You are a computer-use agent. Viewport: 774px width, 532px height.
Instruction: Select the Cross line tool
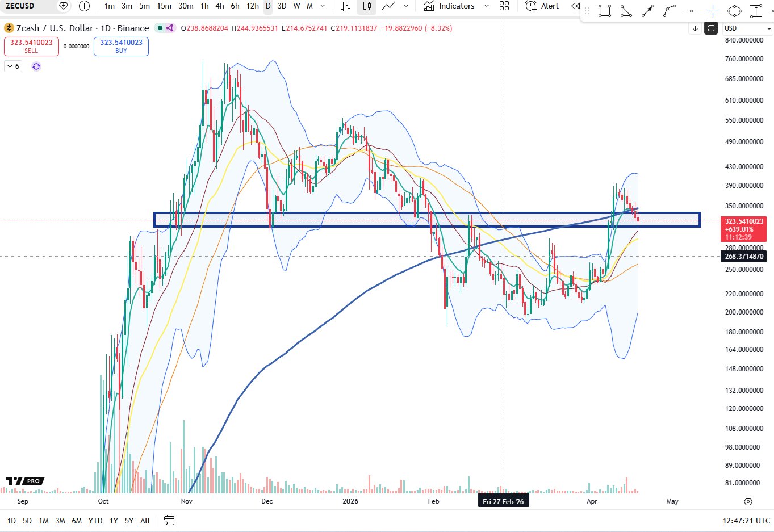pos(713,11)
